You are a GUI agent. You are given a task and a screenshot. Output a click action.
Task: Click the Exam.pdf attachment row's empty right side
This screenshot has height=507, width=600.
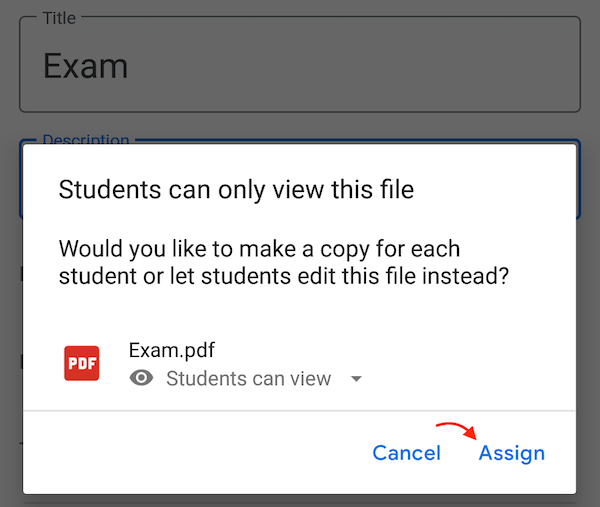(x=467, y=364)
